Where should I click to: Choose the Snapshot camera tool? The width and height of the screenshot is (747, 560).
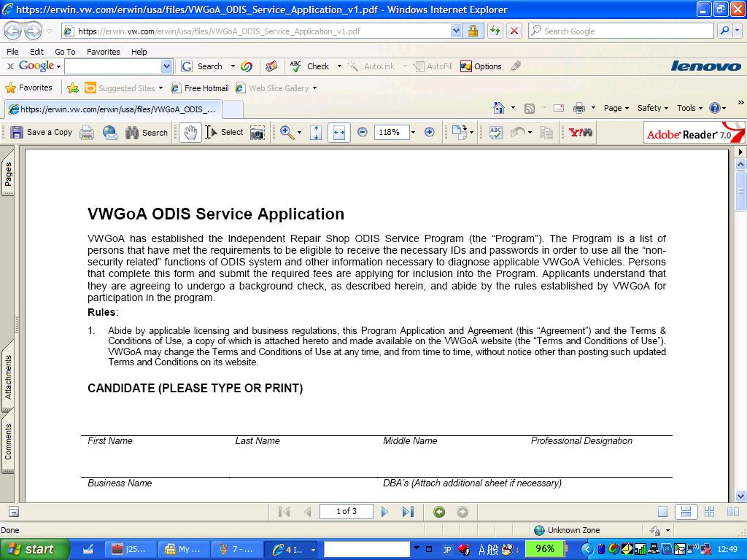[x=258, y=133]
